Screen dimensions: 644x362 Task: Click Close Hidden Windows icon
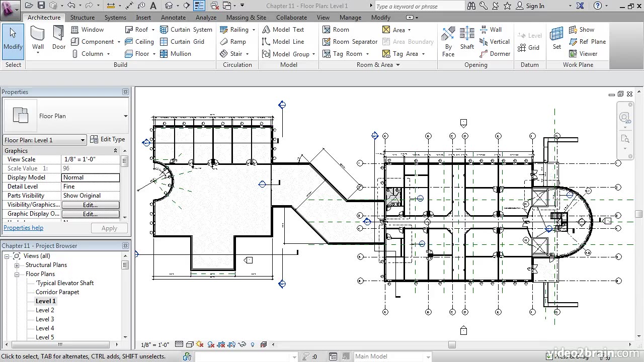tap(214, 6)
